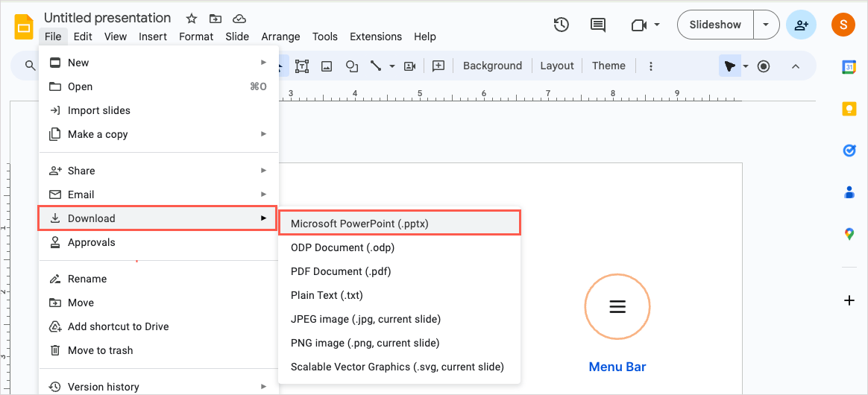Select Download in the File menu
The height and width of the screenshot is (395, 868).
(157, 218)
